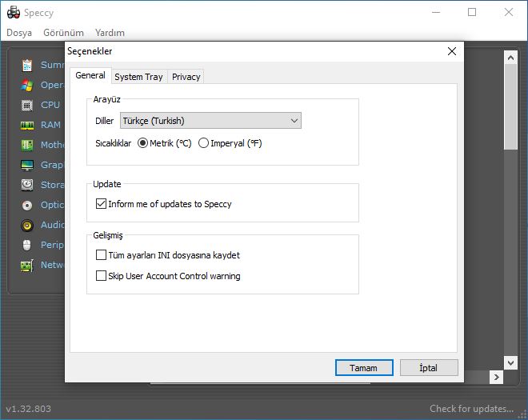Viewport: 528px width, 420px height.
Task: Open the Dosya menu
Action: click(19, 33)
